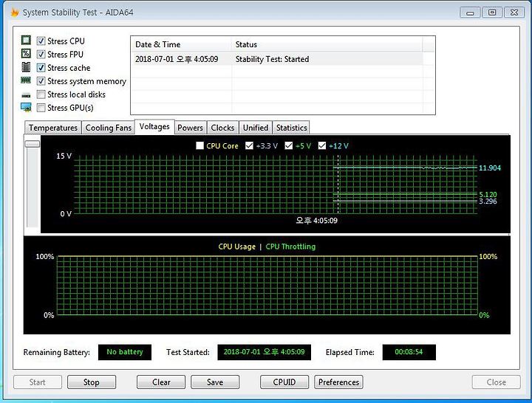Click the Status column header
This screenshot has width=532, height=403.
pos(327,44)
